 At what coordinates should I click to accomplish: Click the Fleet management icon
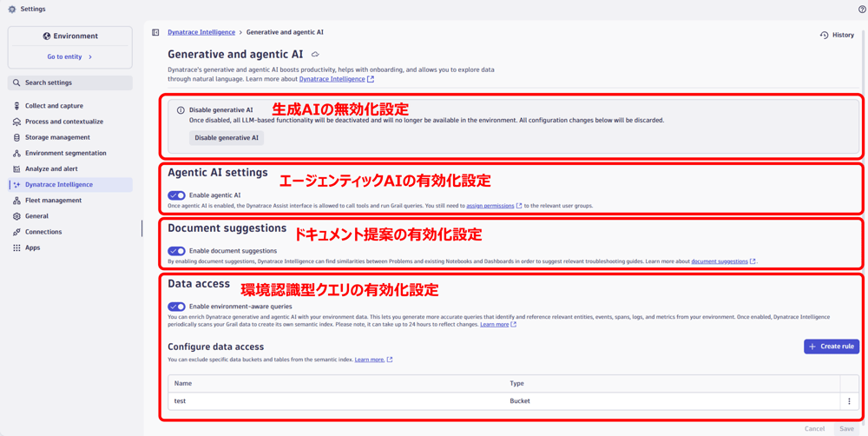pyautogui.click(x=16, y=201)
